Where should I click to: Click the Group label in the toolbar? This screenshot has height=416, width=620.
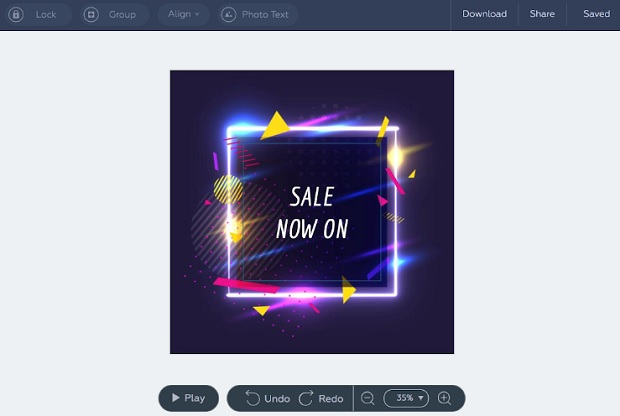pos(122,15)
